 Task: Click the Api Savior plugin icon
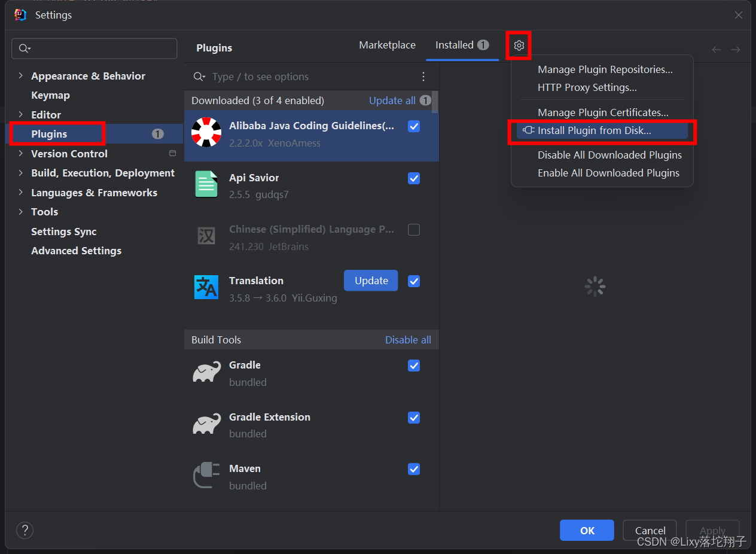pyautogui.click(x=206, y=184)
